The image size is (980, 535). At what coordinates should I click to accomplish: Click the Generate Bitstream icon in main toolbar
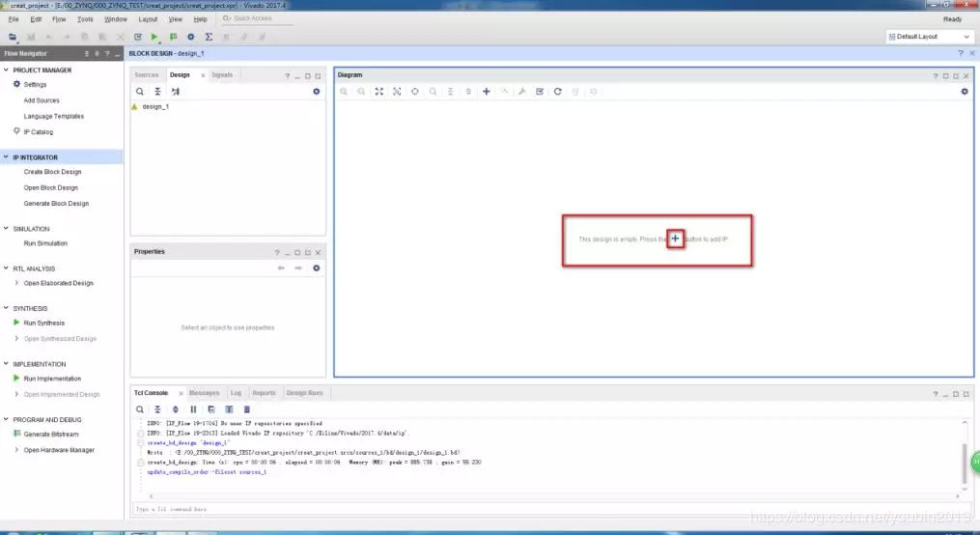(173, 37)
